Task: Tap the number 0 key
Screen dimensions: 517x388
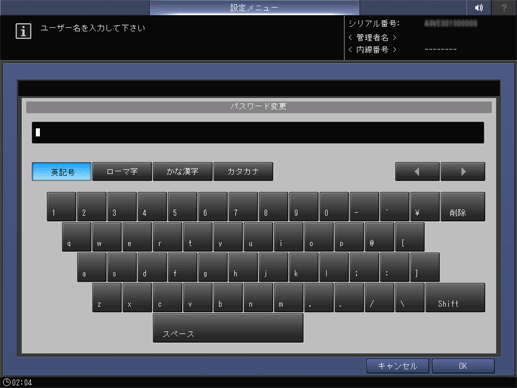Action: click(x=334, y=207)
